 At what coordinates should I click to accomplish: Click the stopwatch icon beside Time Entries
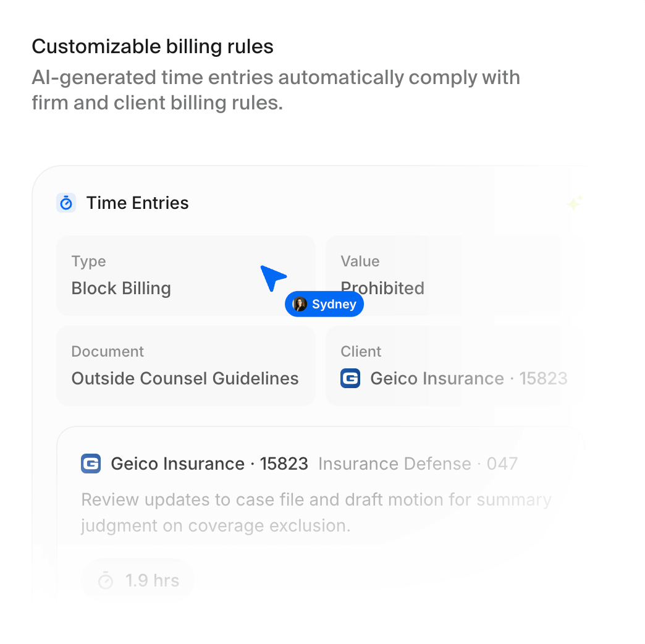[66, 203]
